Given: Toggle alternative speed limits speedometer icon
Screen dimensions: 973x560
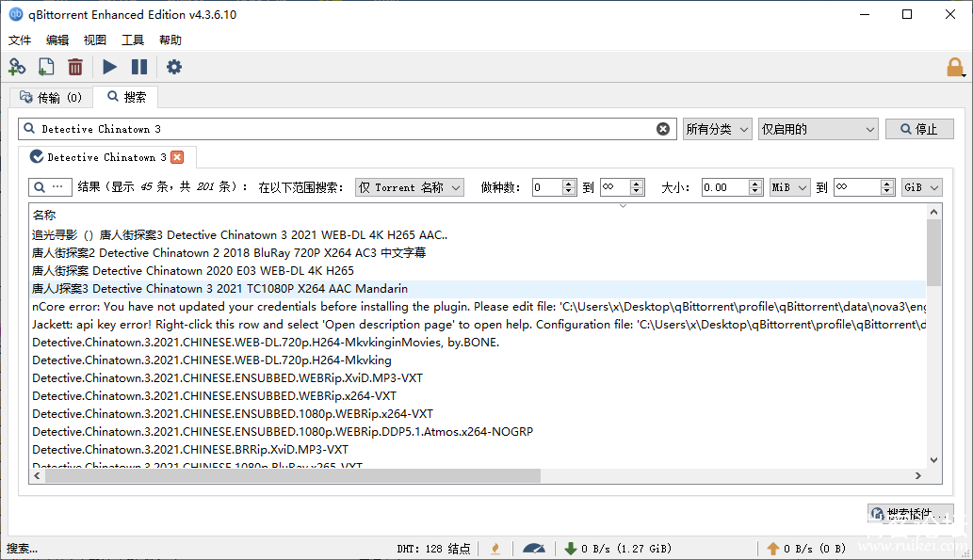Looking at the screenshot, I should (x=534, y=548).
